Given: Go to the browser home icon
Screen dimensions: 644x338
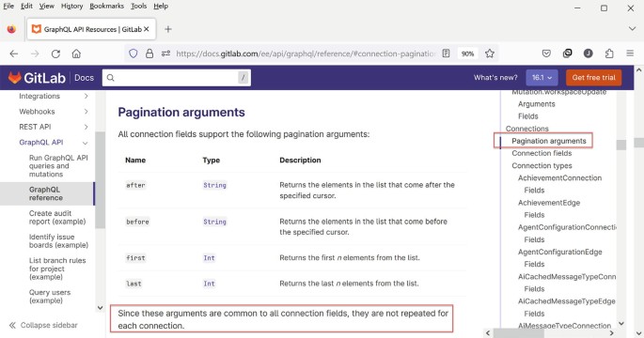Looking at the screenshot, I should (76, 54).
